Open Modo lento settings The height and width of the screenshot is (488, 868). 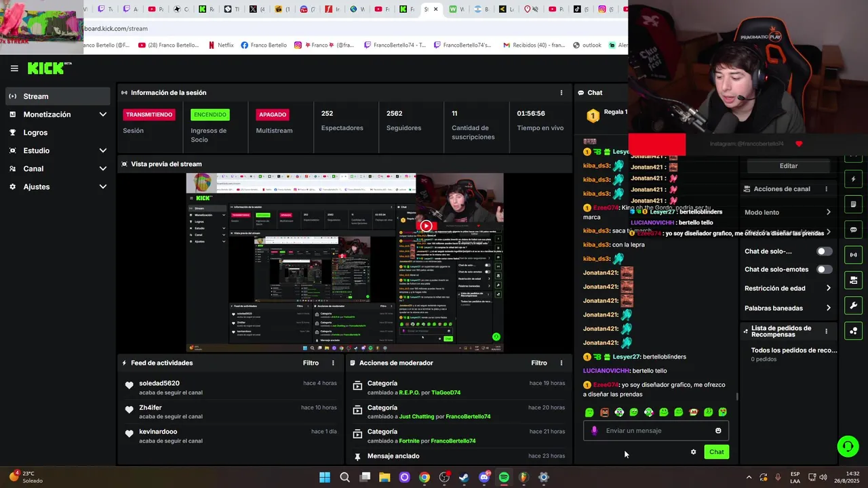787,213
